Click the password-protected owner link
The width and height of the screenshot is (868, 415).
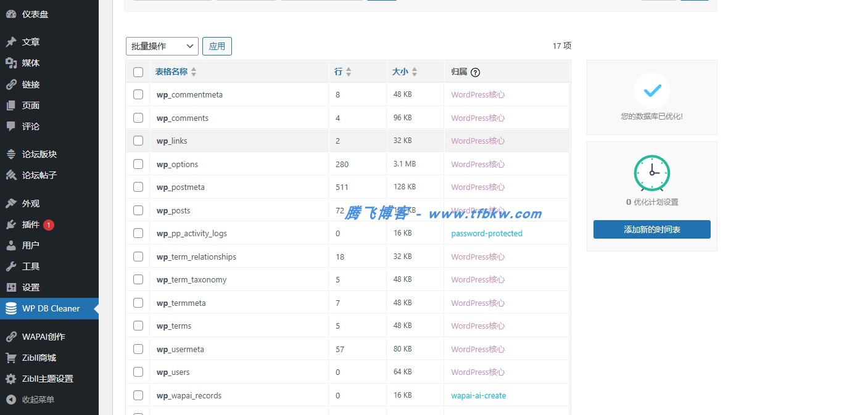(487, 234)
